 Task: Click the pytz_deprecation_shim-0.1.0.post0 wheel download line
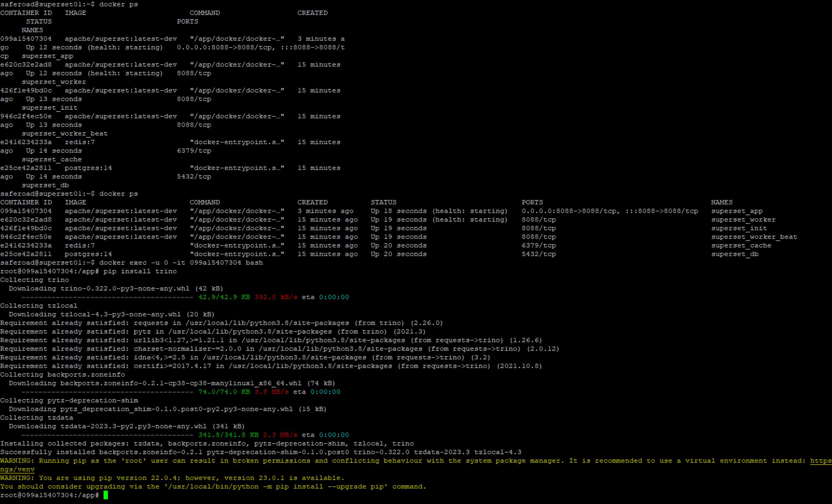coord(168,409)
